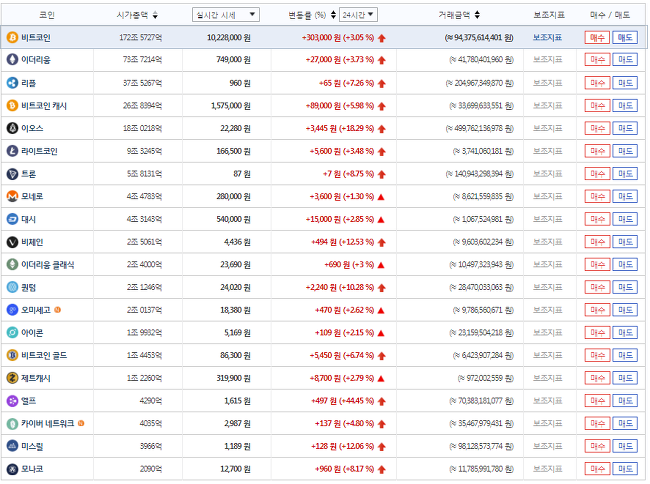Click sell (매도) button for 비트코인
Viewport: 650px width, 484px height.
coord(625,38)
